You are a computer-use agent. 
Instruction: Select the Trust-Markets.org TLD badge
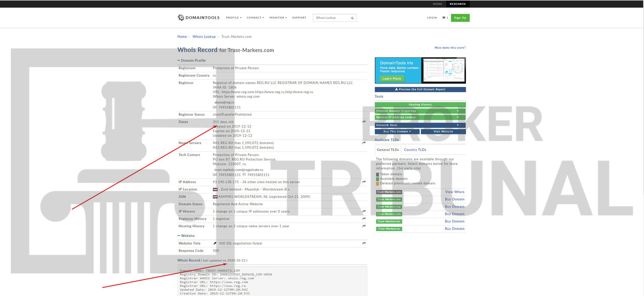coord(389,206)
